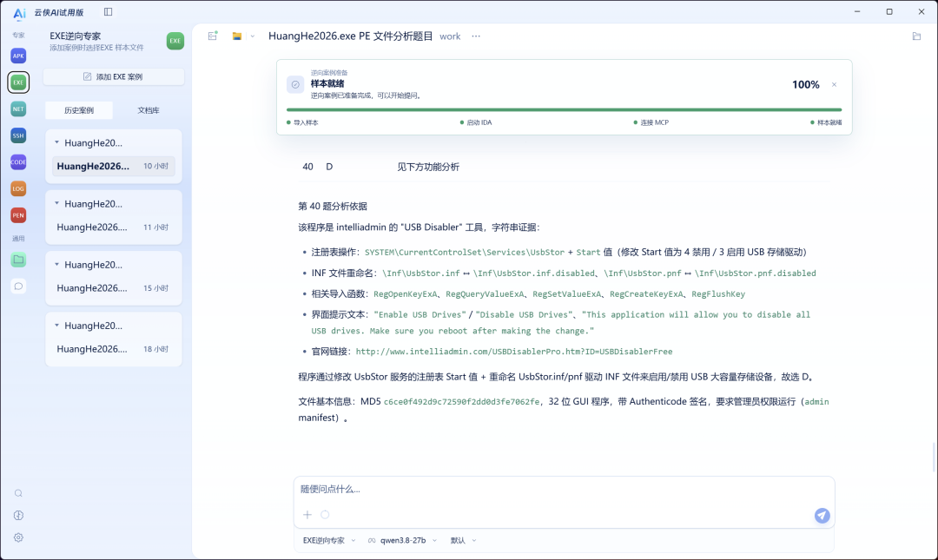
Task: Open the 默认 mode dropdown
Action: (464, 540)
